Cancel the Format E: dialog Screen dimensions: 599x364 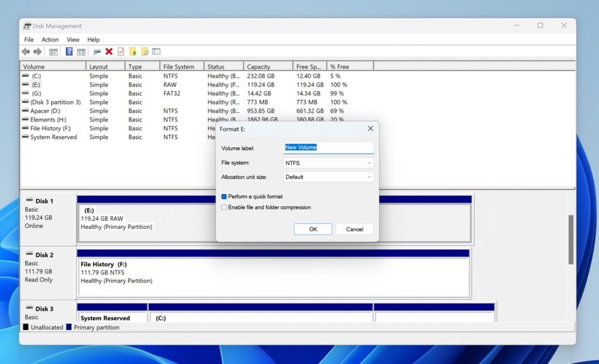[x=354, y=229]
